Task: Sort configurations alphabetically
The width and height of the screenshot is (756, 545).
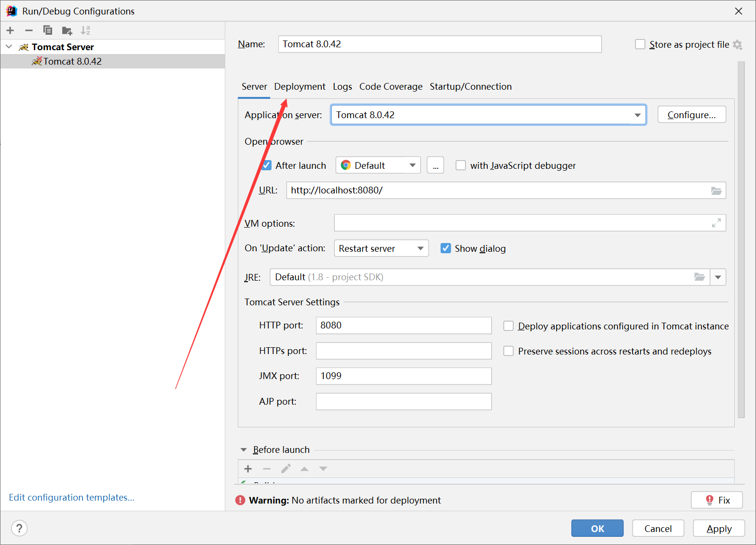Action: 85,30
